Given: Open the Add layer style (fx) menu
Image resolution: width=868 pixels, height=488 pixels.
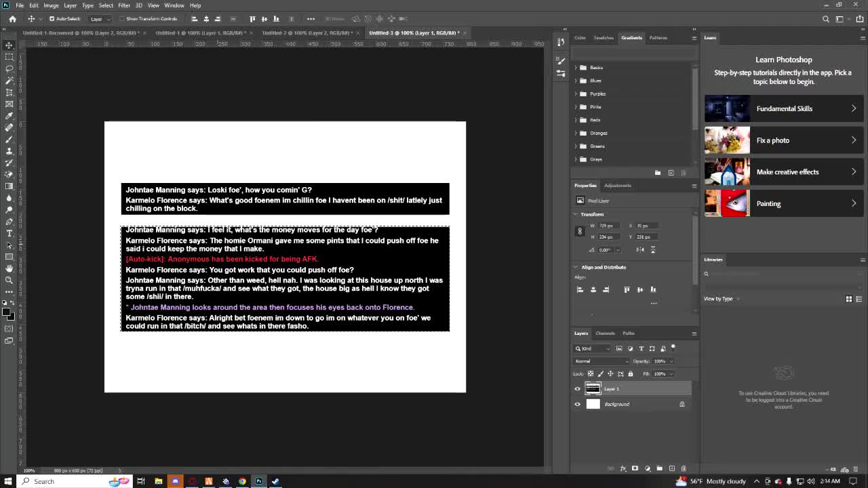Looking at the screenshot, I should tap(623, 468).
